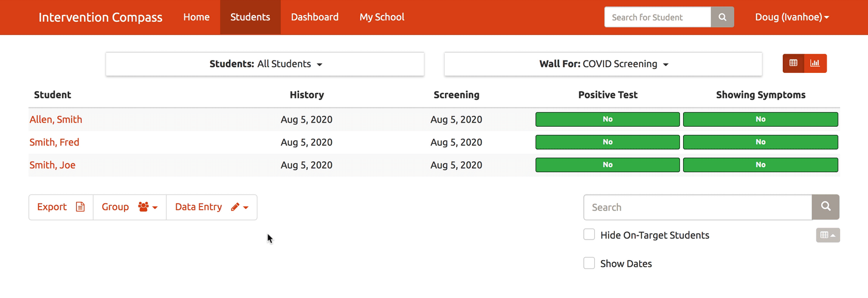
Task: Open the Dashboard tab
Action: pyautogui.click(x=315, y=17)
